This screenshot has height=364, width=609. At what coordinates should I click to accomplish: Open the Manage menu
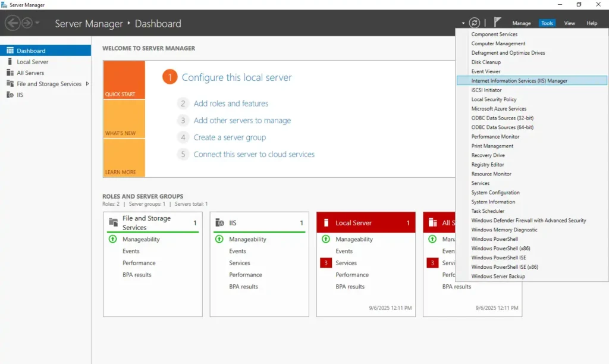coord(521,23)
